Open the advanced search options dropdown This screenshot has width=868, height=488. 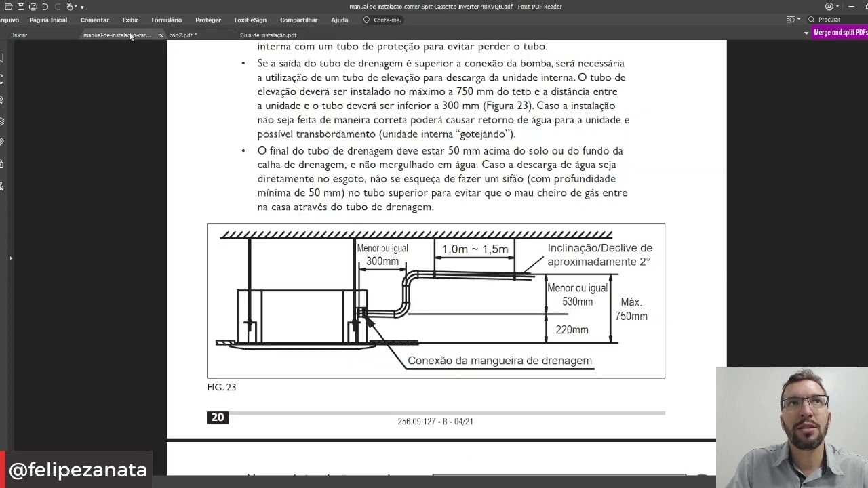coord(793,20)
